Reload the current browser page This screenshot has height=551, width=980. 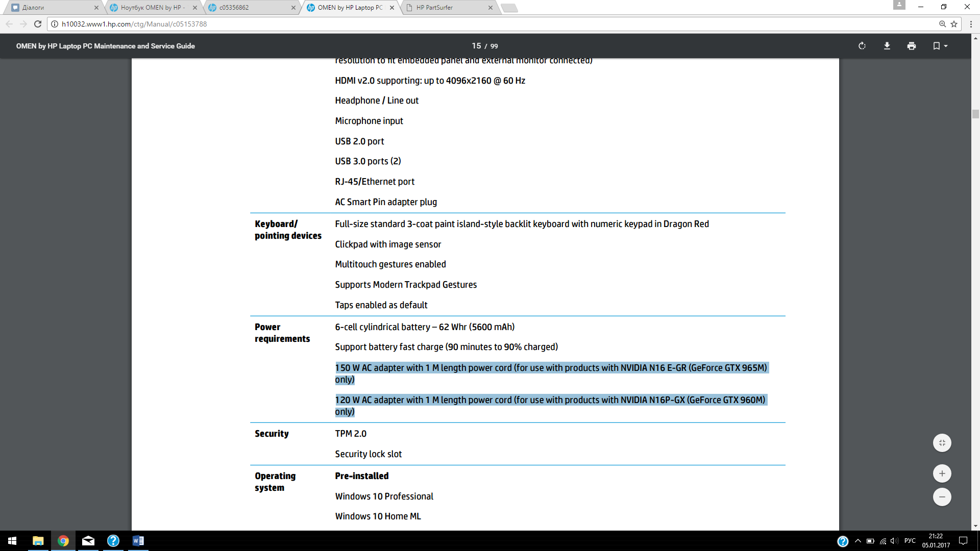(x=38, y=24)
